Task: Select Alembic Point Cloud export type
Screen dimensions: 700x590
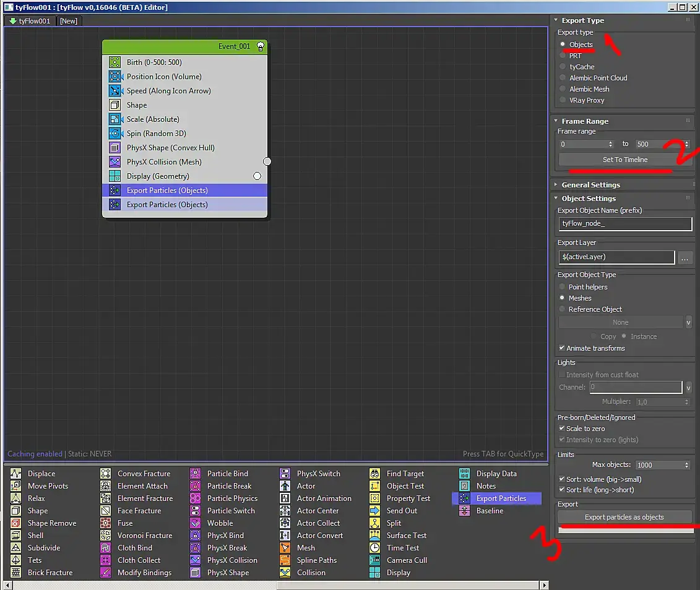Action: click(563, 77)
